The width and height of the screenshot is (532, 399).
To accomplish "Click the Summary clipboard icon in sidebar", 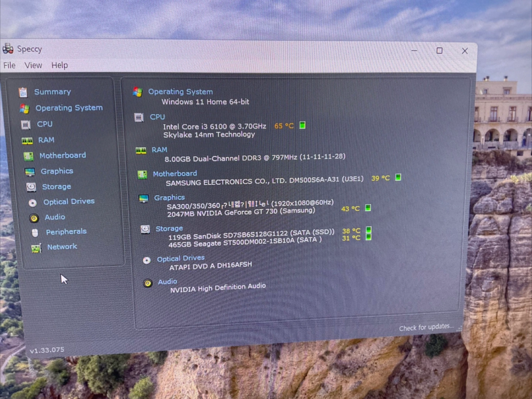I will pyautogui.click(x=23, y=92).
